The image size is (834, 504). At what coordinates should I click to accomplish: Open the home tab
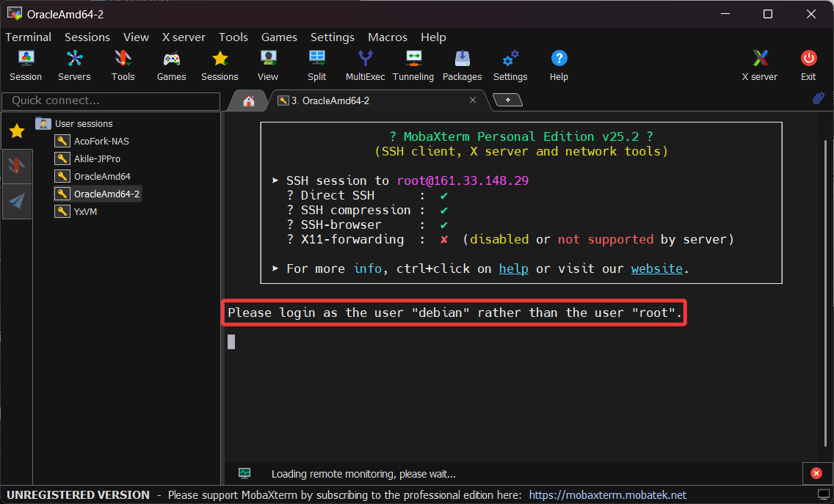click(x=249, y=101)
